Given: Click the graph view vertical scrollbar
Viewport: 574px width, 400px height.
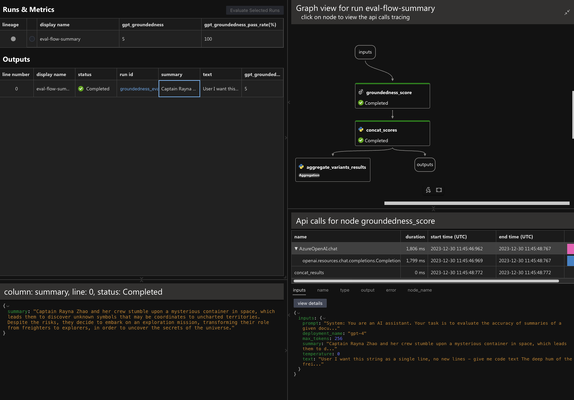Looking at the screenshot, I should coord(573,115).
